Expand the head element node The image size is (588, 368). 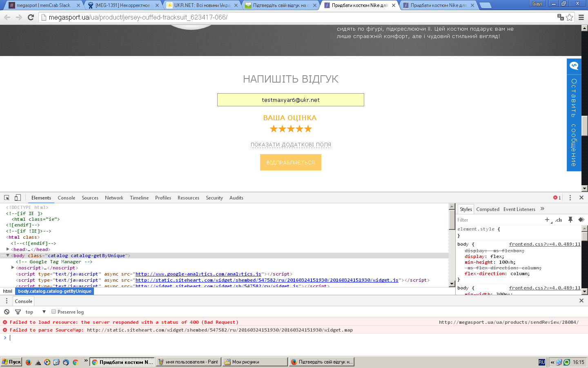tap(8, 249)
